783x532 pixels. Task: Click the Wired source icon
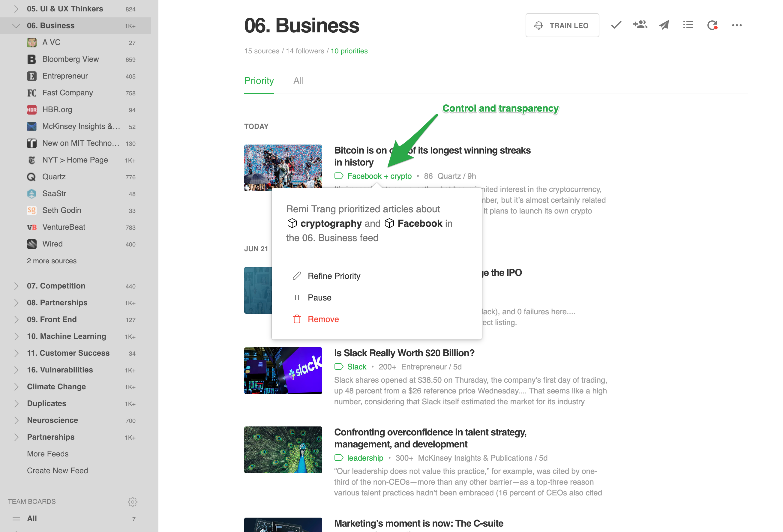click(x=32, y=244)
